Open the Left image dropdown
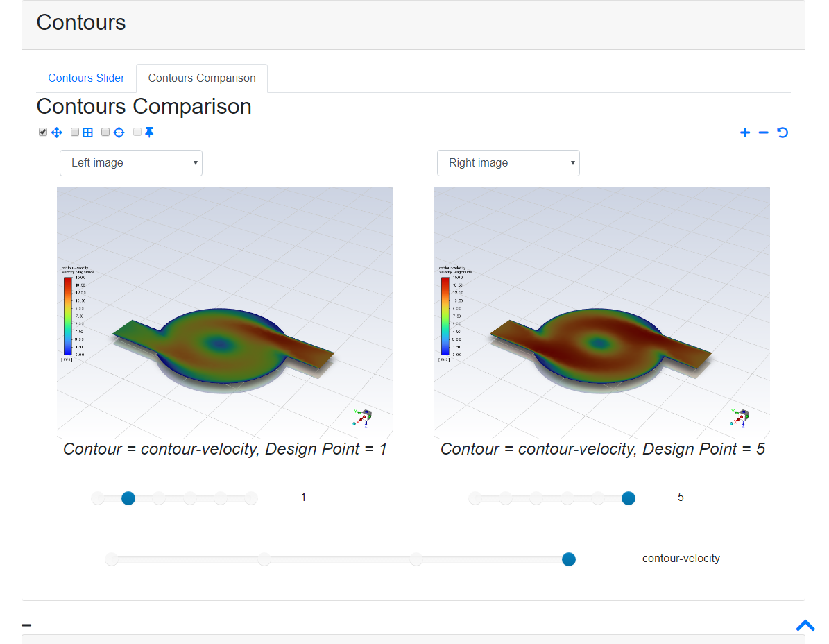This screenshot has height=644, width=829. (130, 162)
